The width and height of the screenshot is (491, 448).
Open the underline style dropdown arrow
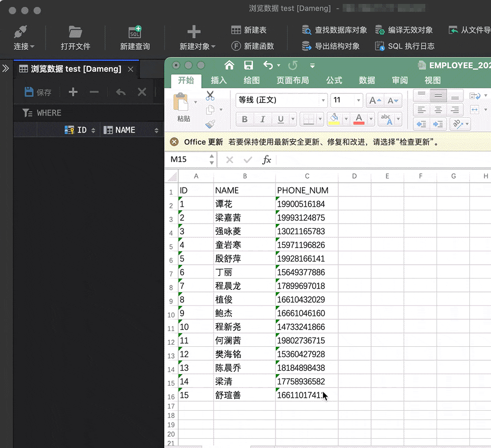click(293, 119)
